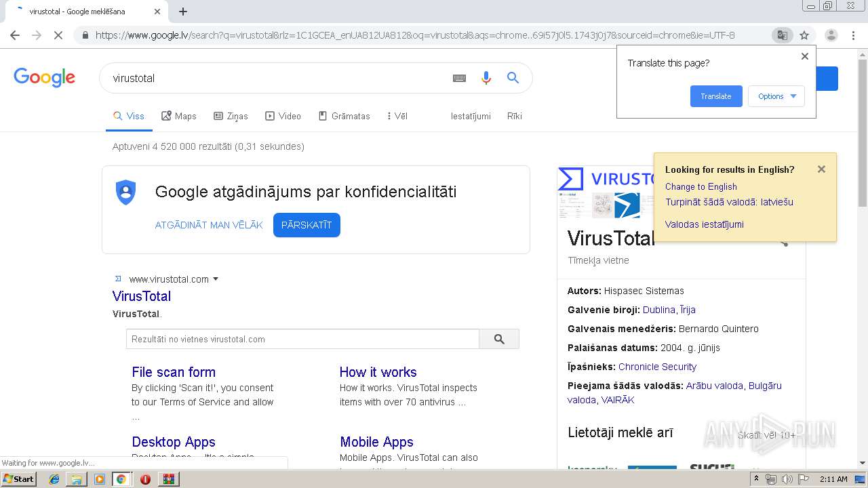Click the browser back arrow
This screenshot has width=868, height=488.
(x=15, y=35)
